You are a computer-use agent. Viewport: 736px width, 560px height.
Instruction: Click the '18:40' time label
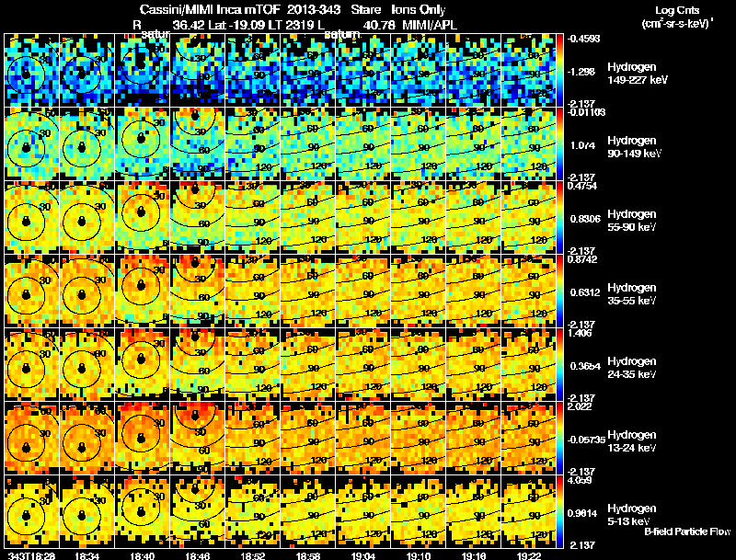pyautogui.click(x=143, y=555)
